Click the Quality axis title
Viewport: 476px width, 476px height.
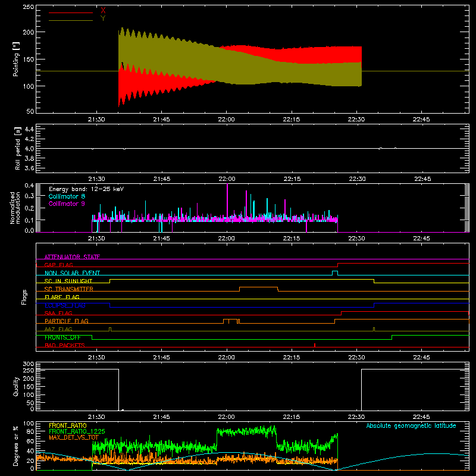click(16, 386)
